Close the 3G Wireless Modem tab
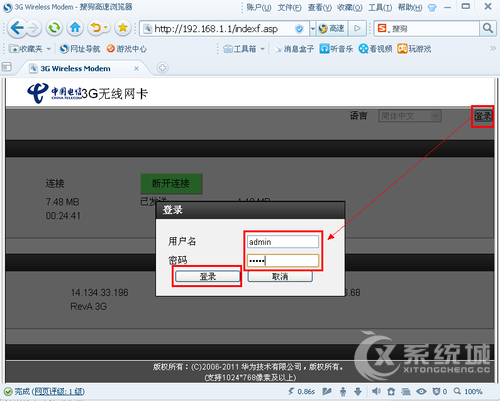 (x=136, y=68)
